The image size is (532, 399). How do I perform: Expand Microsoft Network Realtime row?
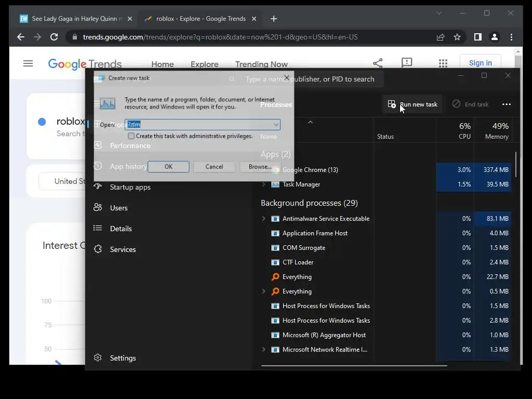pyautogui.click(x=263, y=350)
